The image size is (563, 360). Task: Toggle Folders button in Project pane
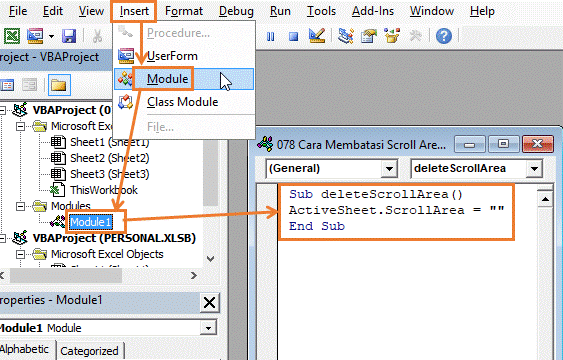(x=59, y=85)
